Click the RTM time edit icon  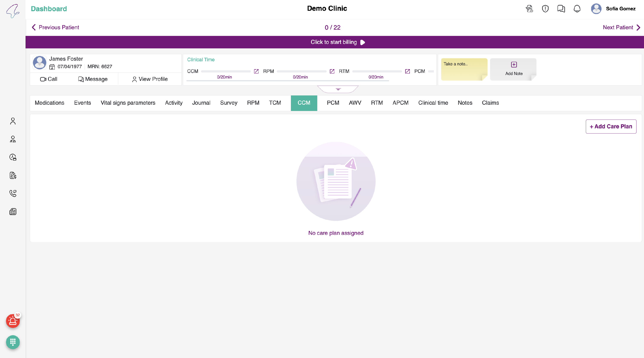[x=407, y=71]
